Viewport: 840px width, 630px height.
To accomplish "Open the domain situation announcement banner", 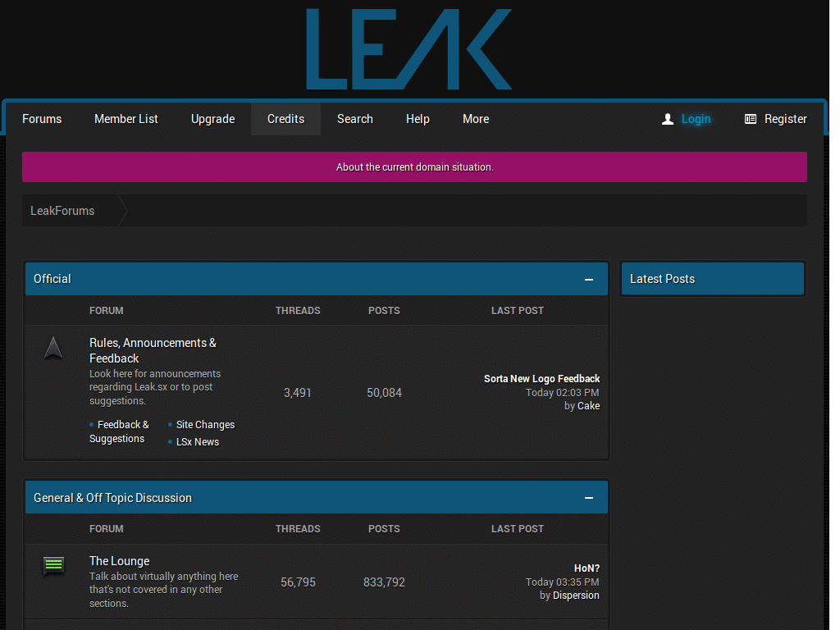I will click(414, 167).
